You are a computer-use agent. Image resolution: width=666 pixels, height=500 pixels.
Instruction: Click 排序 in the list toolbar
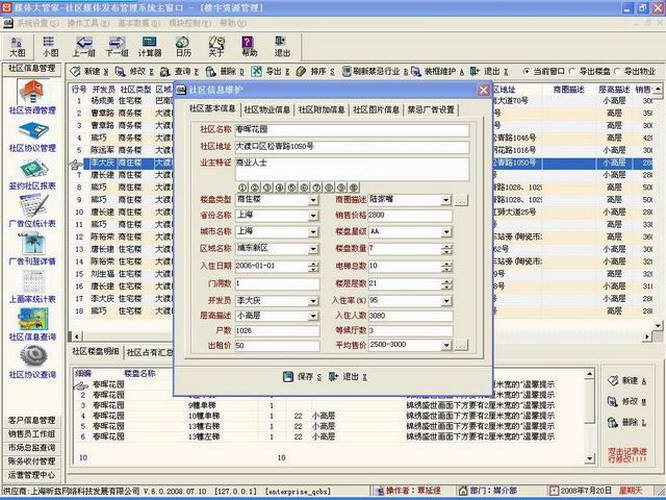point(315,71)
